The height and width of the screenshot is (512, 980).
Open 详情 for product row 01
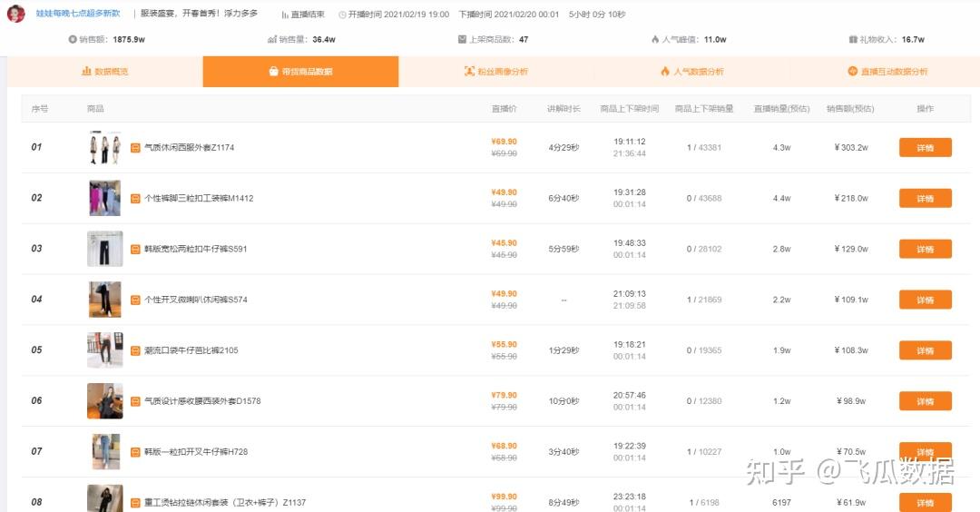point(925,148)
